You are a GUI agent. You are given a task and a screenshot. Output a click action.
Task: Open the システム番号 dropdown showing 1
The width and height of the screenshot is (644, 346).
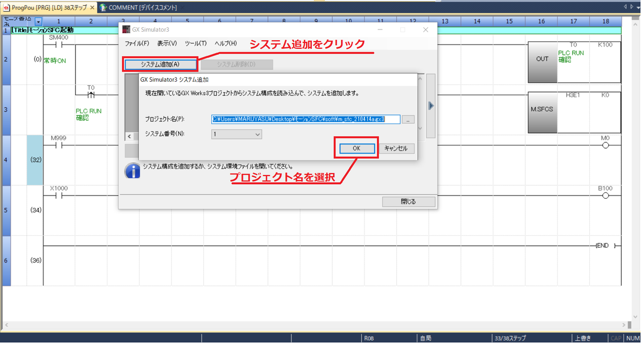click(256, 134)
